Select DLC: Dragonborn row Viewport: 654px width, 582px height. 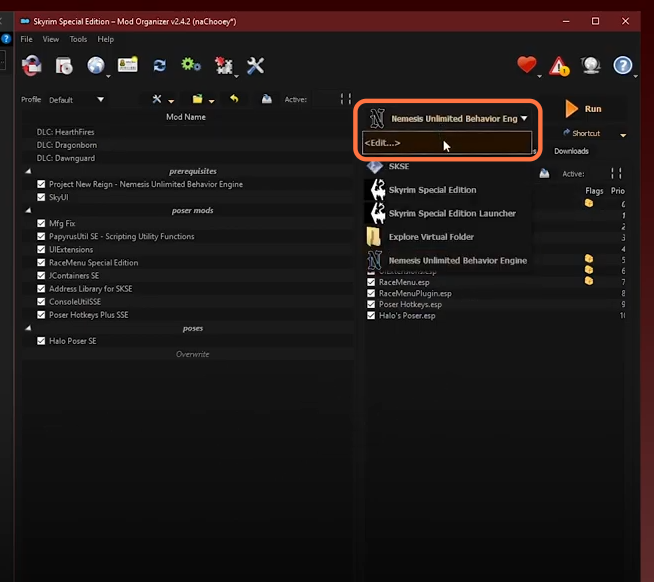(188, 145)
